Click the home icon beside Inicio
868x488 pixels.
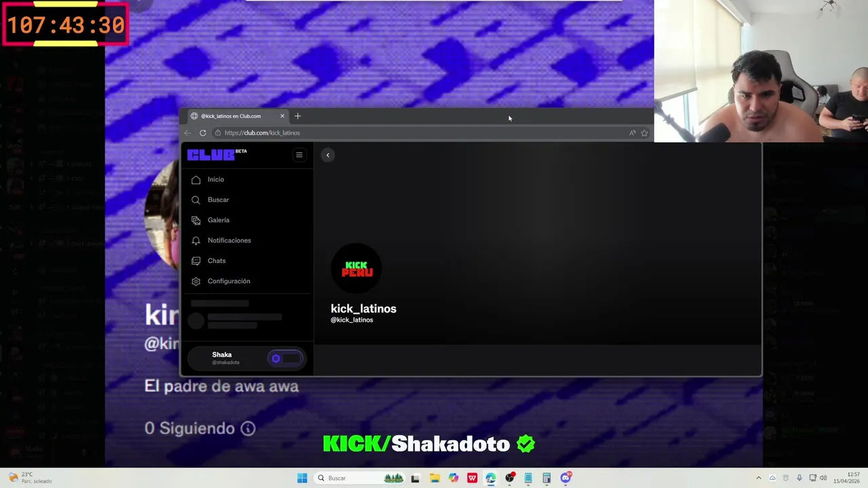(196, 180)
